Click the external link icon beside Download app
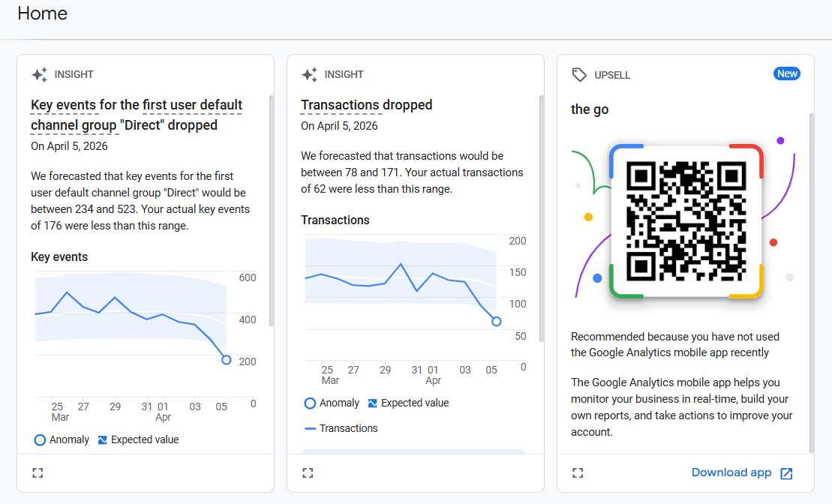The height and width of the screenshot is (504, 832). click(786, 473)
